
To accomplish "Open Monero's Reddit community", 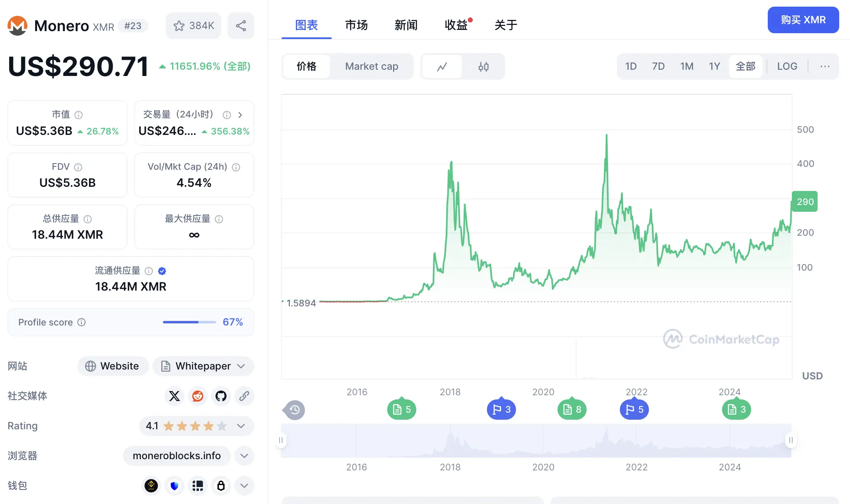I will pos(197,396).
